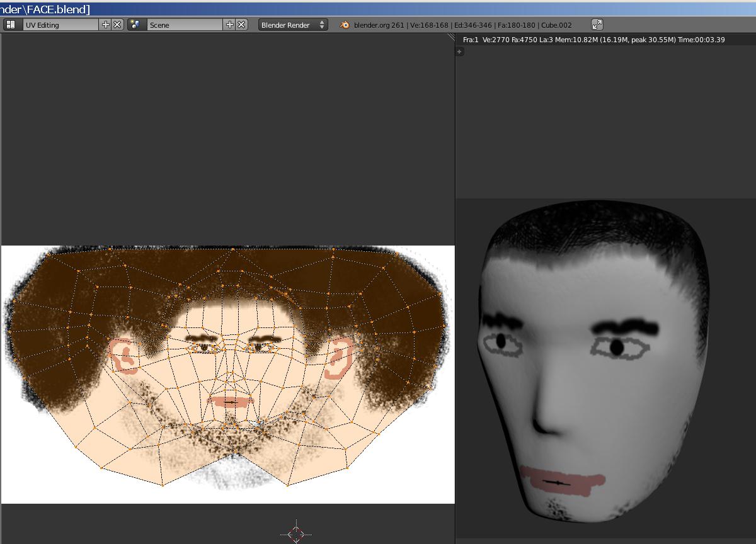Add a new screen layout
The width and height of the screenshot is (756, 544).
(x=105, y=25)
